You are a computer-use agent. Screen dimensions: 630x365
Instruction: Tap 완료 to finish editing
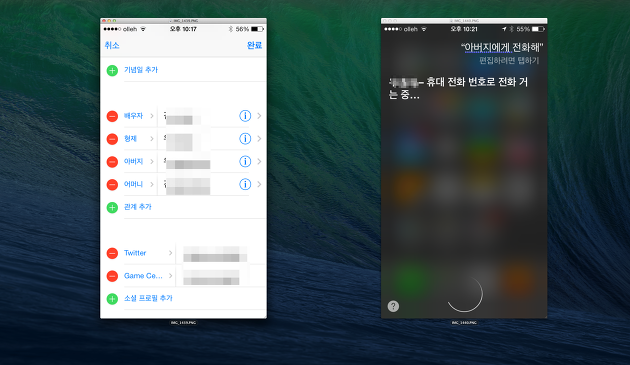tap(254, 45)
